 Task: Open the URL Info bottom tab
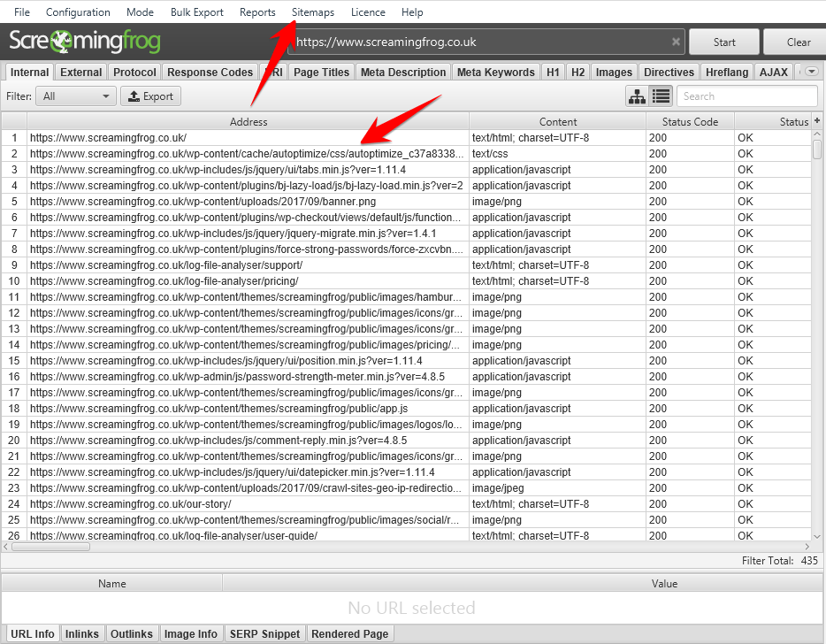[x=33, y=633]
